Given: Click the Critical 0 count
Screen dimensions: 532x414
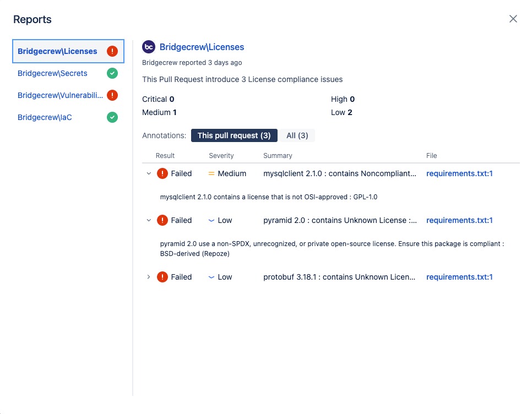Looking at the screenshot, I should pyautogui.click(x=158, y=99).
